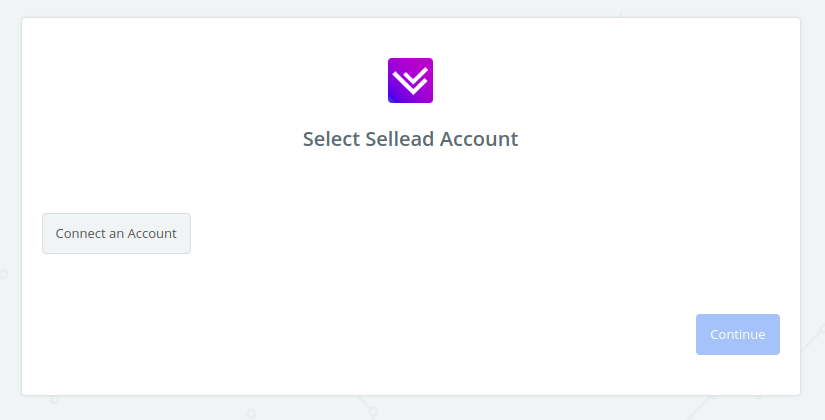This screenshot has height=420, width=825.
Task: Click the word Sellead in the heading
Action: (400, 139)
